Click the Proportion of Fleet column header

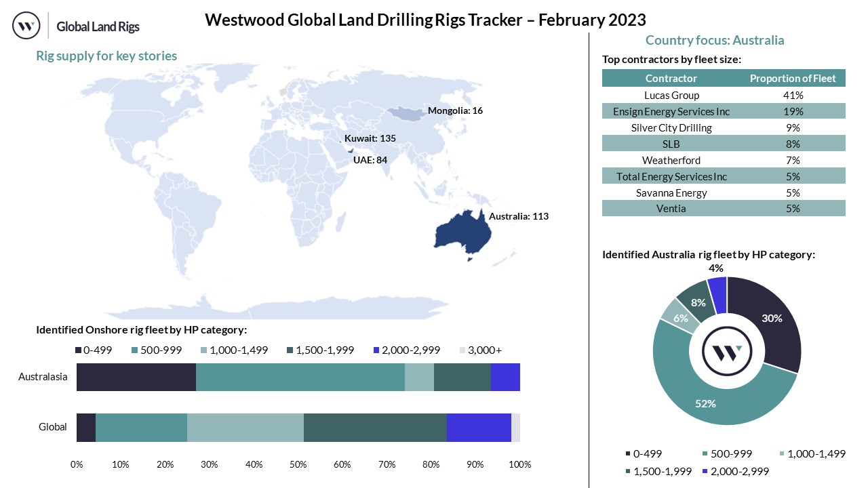click(793, 79)
